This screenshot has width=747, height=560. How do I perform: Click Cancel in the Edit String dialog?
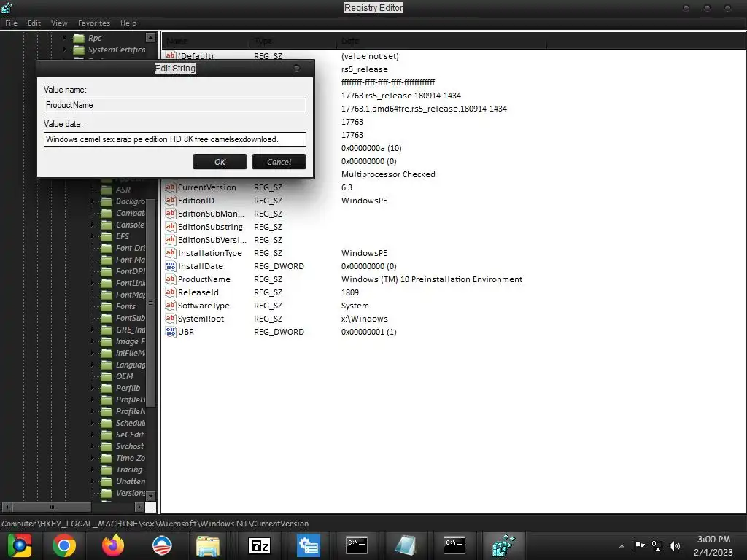(x=279, y=162)
